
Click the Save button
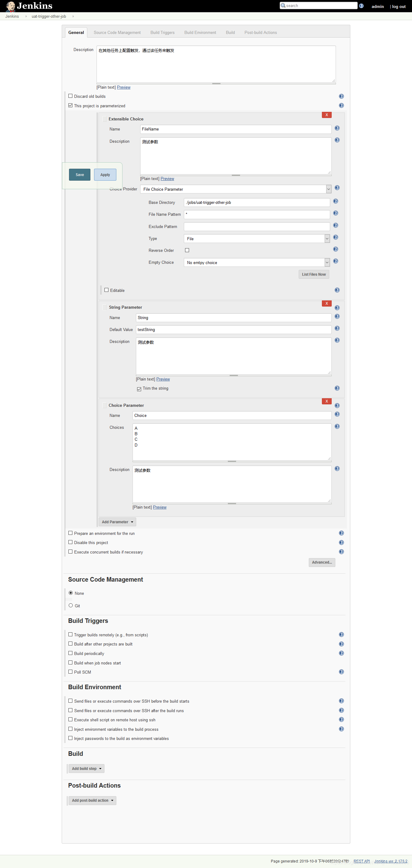pyautogui.click(x=80, y=175)
